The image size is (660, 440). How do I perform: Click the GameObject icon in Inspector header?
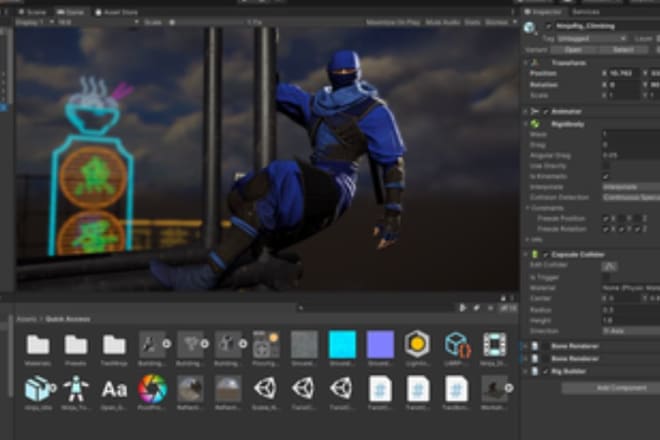coord(530,28)
